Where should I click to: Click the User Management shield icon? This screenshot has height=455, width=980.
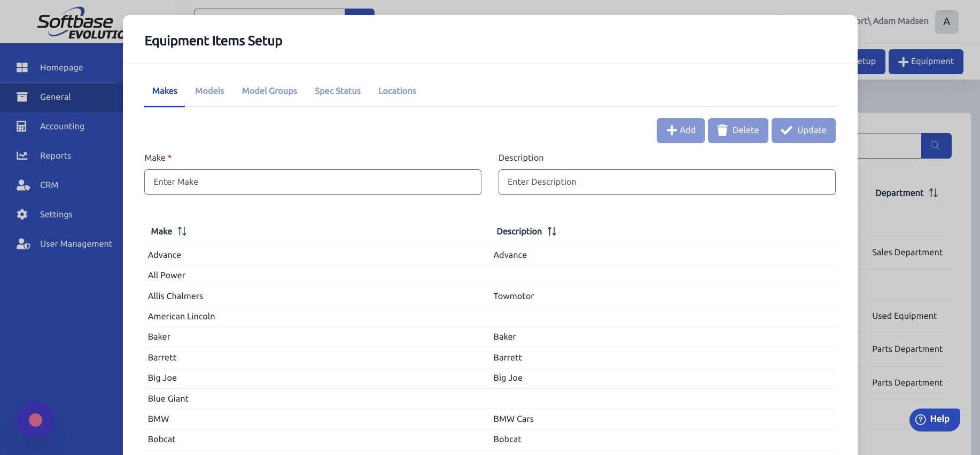[23, 244]
